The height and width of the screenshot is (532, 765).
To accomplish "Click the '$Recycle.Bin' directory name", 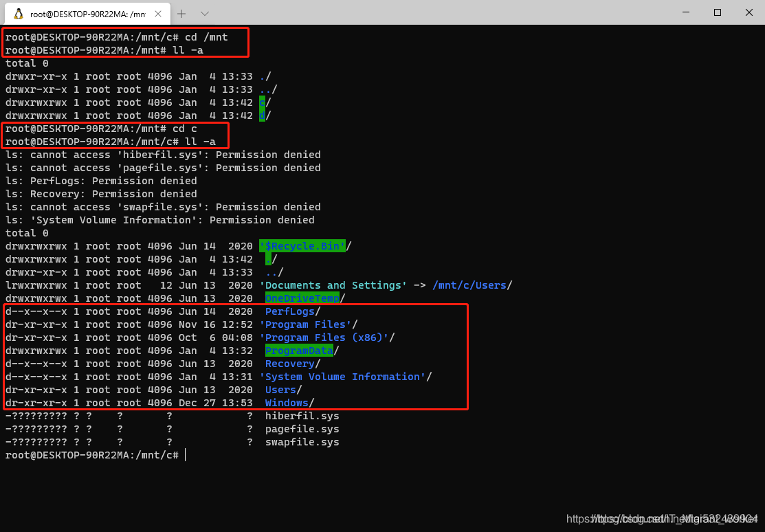I will [302, 246].
